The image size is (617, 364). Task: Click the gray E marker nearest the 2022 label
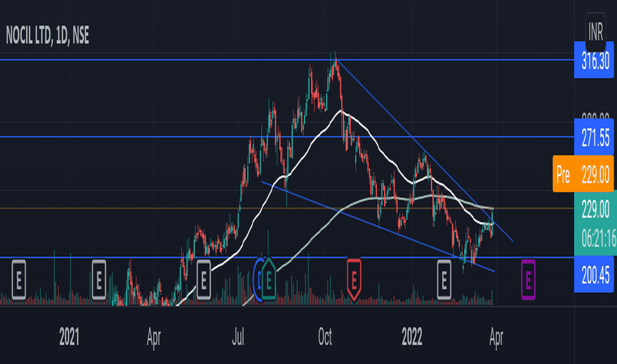tap(444, 280)
